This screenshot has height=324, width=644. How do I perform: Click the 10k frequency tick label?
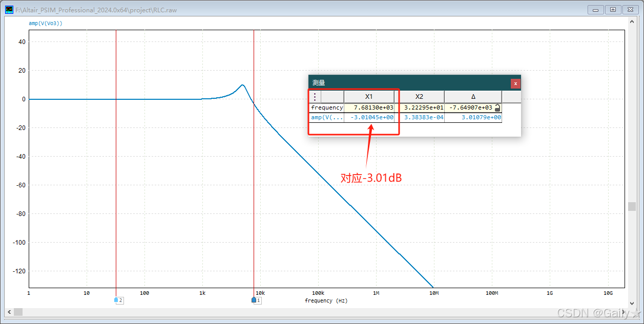coord(260,293)
